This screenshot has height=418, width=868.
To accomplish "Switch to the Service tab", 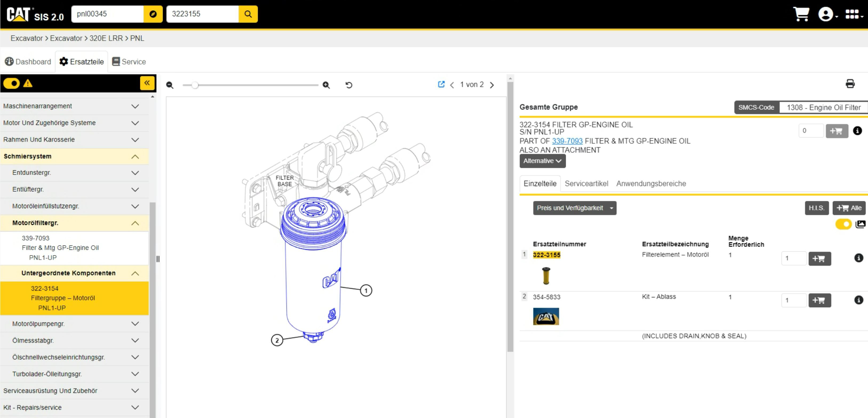I will (x=129, y=62).
